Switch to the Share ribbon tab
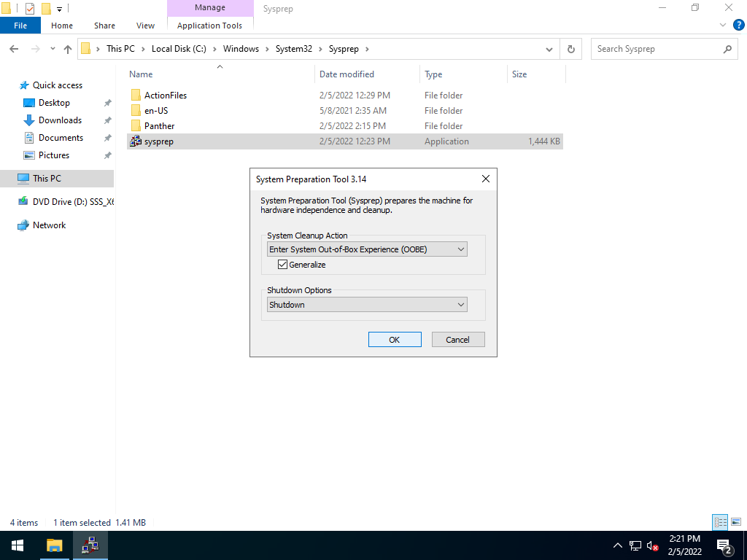The height and width of the screenshot is (560, 747). [104, 26]
